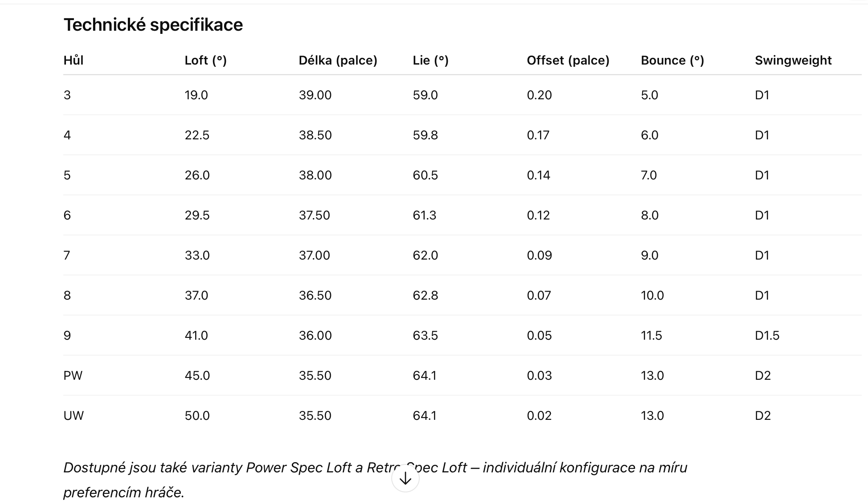
Task: Select the UW club row label
Action: coord(74,415)
